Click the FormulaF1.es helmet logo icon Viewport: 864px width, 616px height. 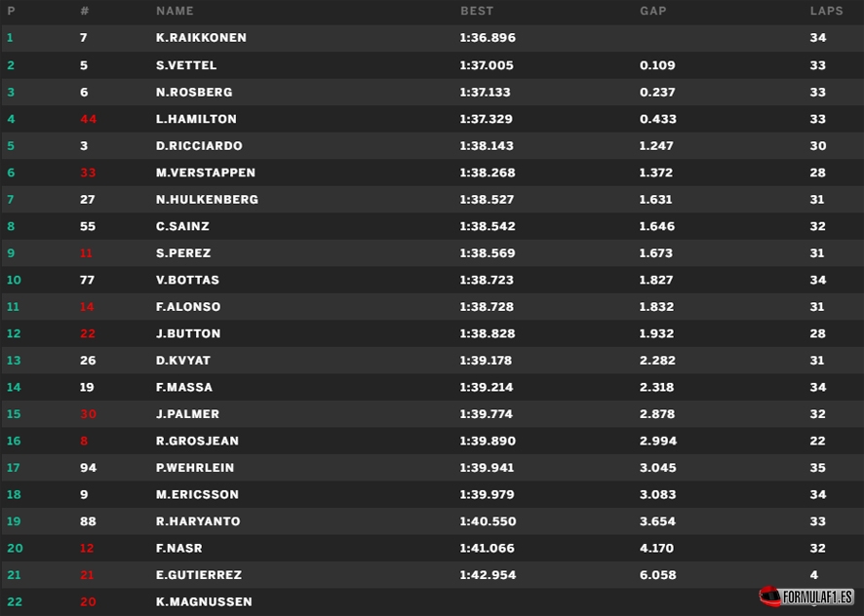pyautogui.click(x=769, y=597)
